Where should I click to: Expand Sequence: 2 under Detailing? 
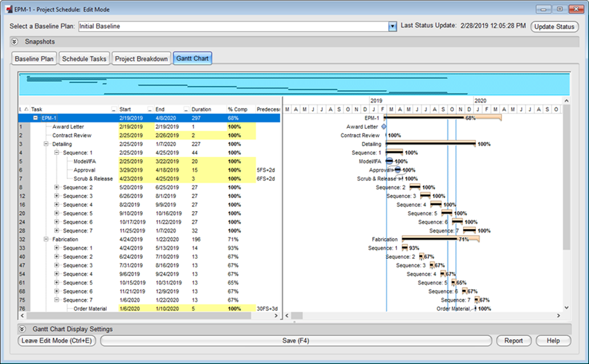(57, 187)
